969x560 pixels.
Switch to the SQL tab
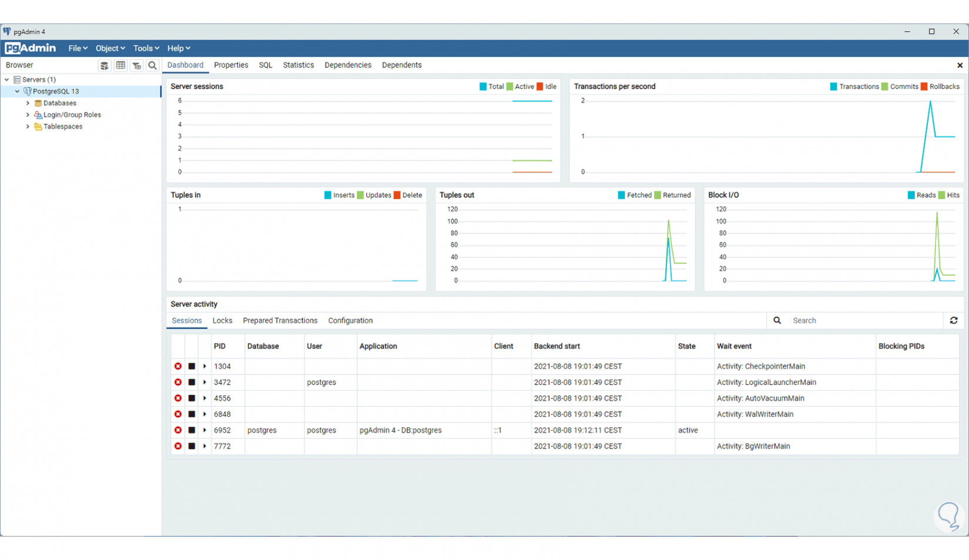265,65
